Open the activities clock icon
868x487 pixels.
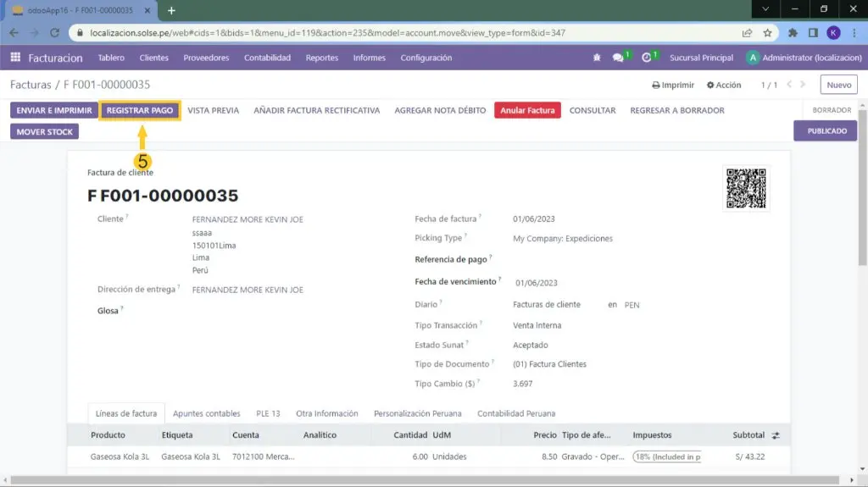click(x=647, y=58)
